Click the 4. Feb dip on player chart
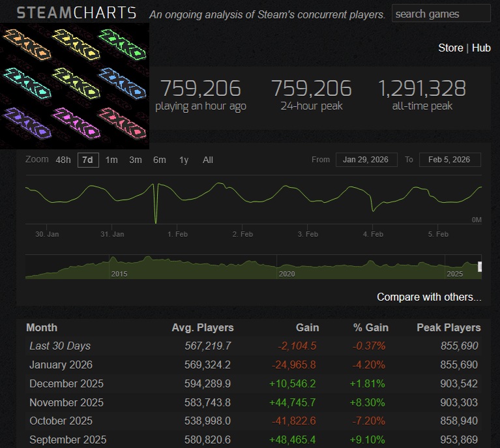Screen dimensions: 500x448 click(373, 210)
